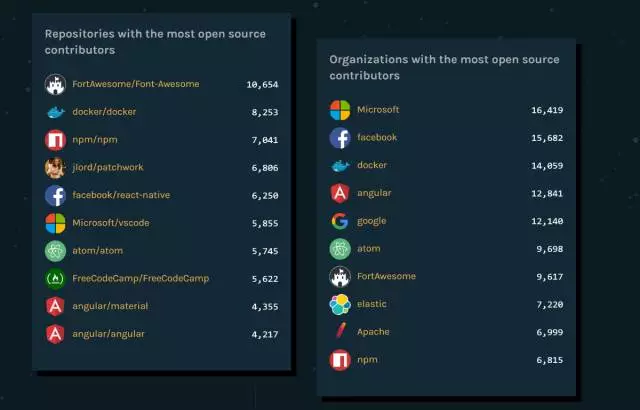Select the angular count 12,841

(x=547, y=193)
